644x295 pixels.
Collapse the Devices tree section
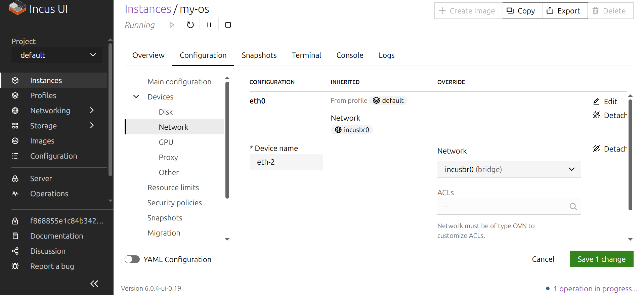click(136, 97)
